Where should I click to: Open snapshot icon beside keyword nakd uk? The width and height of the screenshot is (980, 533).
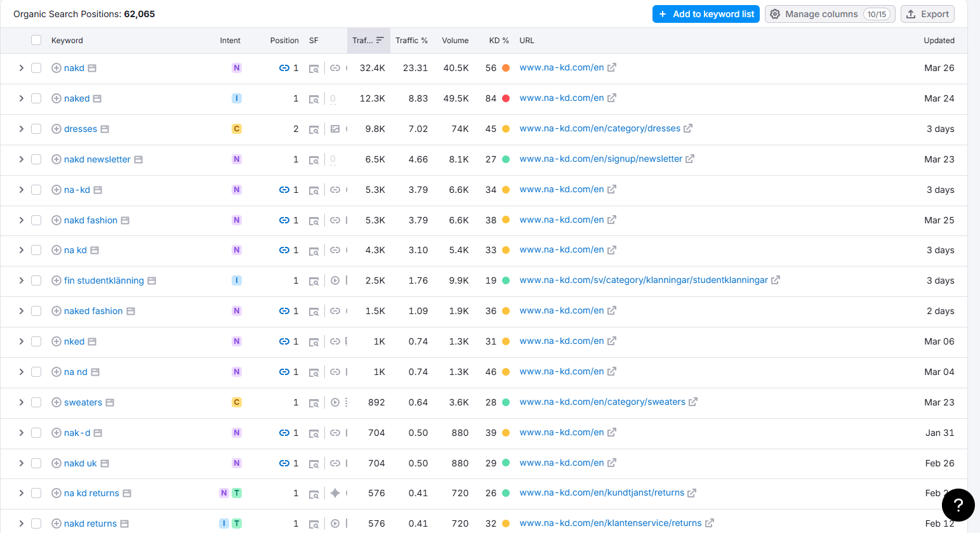[105, 463]
